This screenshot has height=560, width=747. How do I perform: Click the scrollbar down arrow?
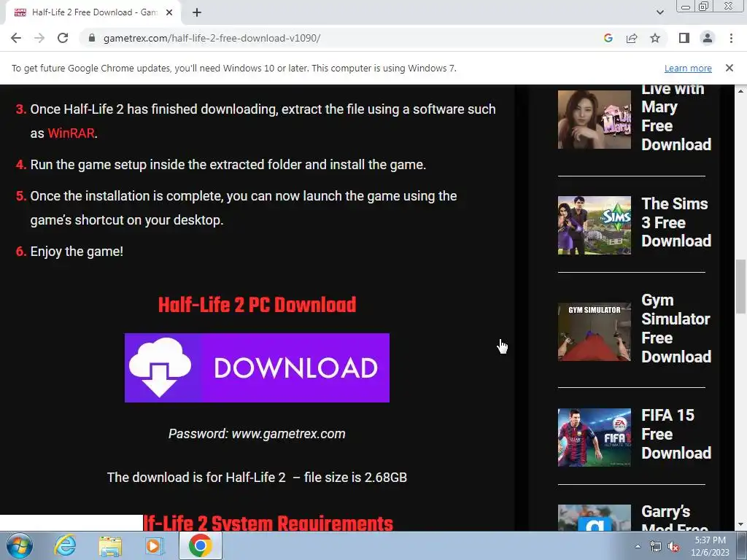(740, 525)
